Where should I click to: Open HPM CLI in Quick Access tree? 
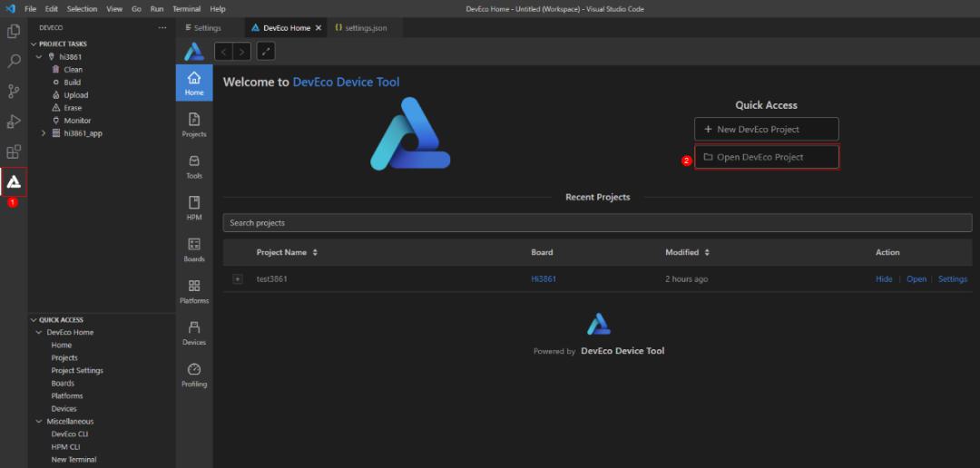(x=65, y=447)
